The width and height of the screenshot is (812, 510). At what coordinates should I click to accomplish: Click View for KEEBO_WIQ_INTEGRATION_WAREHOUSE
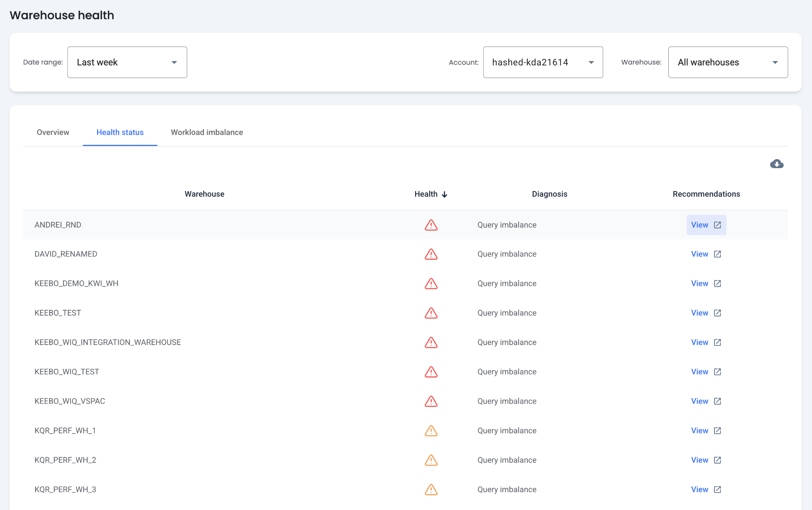pos(699,342)
